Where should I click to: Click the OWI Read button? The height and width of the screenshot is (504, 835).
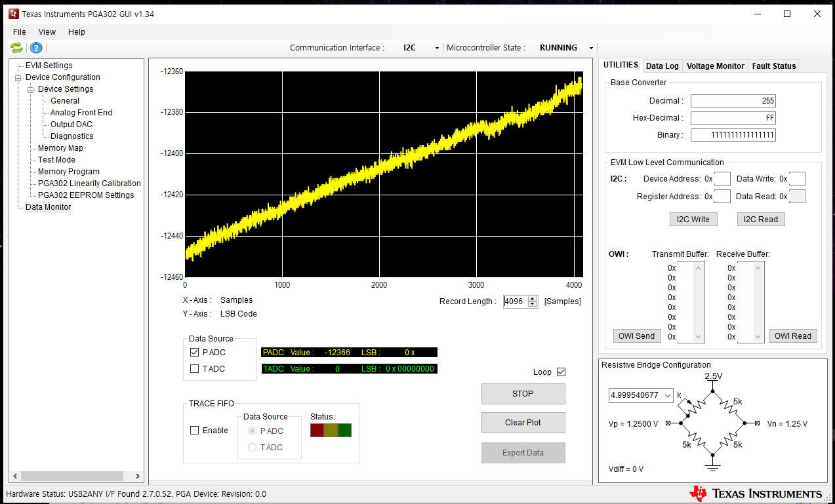pos(793,336)
